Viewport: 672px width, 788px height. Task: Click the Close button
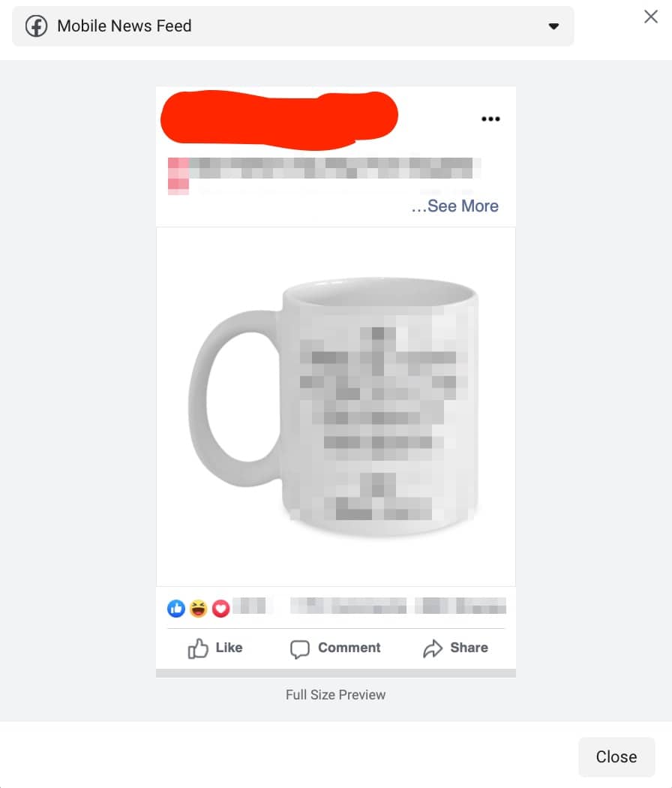616,756
